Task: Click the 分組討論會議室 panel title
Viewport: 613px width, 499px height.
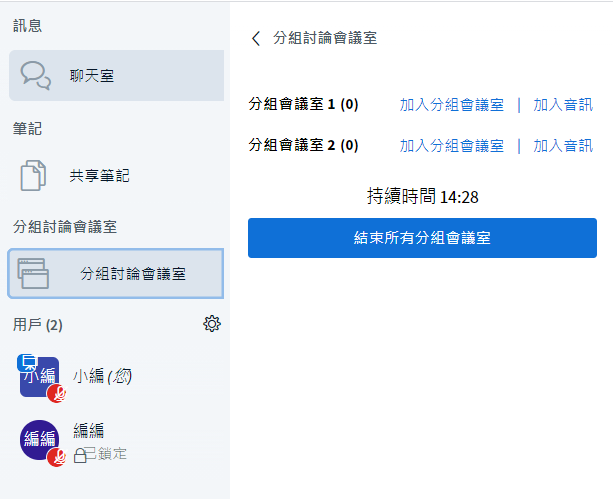Action: click(x=325, y=38)
